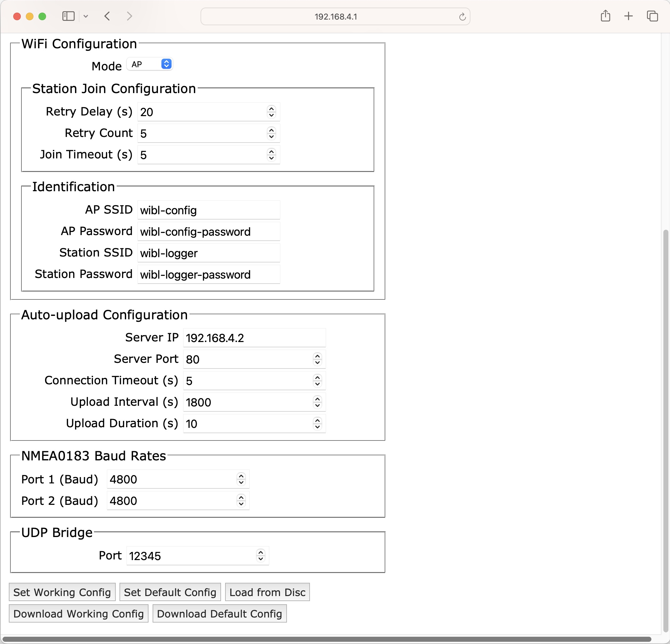The image size is (670, 644).
Task: Adjust the Join Timeout stepper
Action: click(272, 154)
